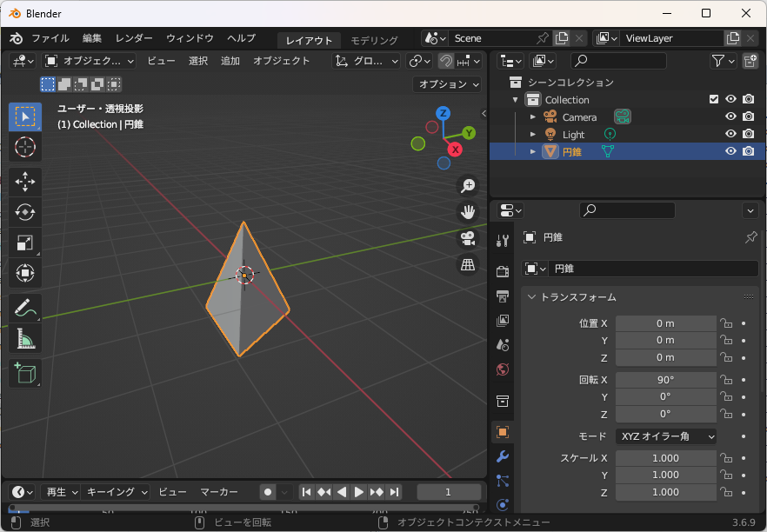Open the Physics properties tab
The image size is (767, 532).
(503, 504)
